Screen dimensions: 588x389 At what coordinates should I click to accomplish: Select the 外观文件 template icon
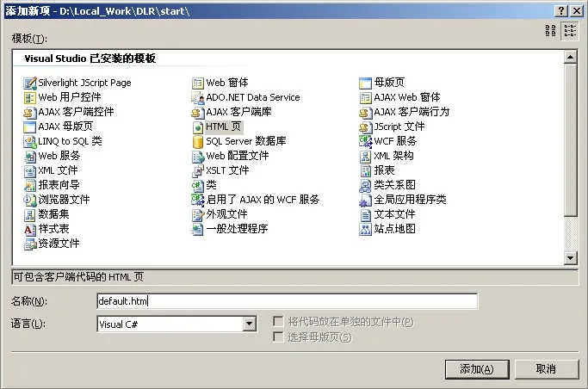point(198,214)
